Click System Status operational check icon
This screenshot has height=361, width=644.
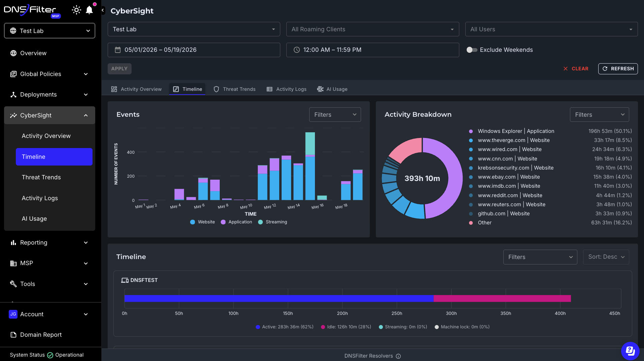pos(50,355)
